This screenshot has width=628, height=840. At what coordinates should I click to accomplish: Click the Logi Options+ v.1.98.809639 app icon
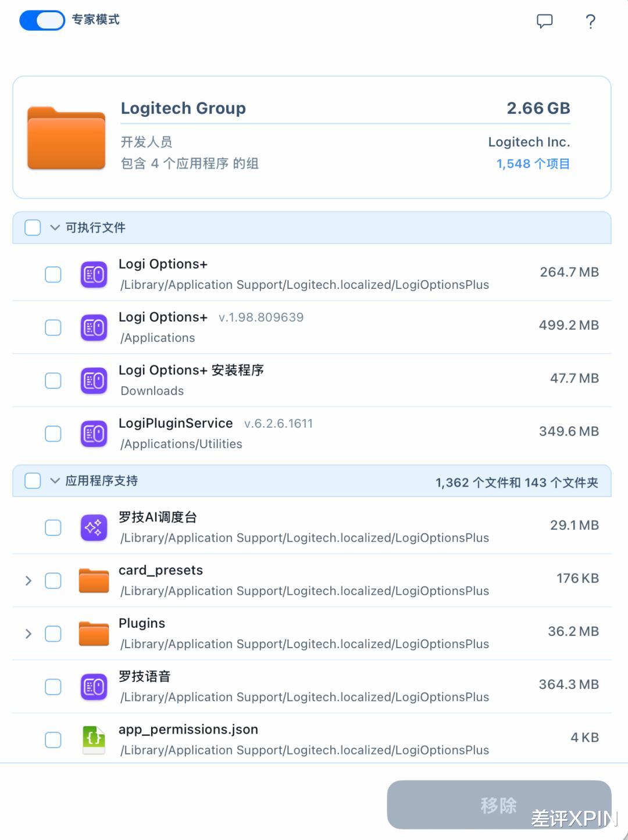tap(94, 327)
